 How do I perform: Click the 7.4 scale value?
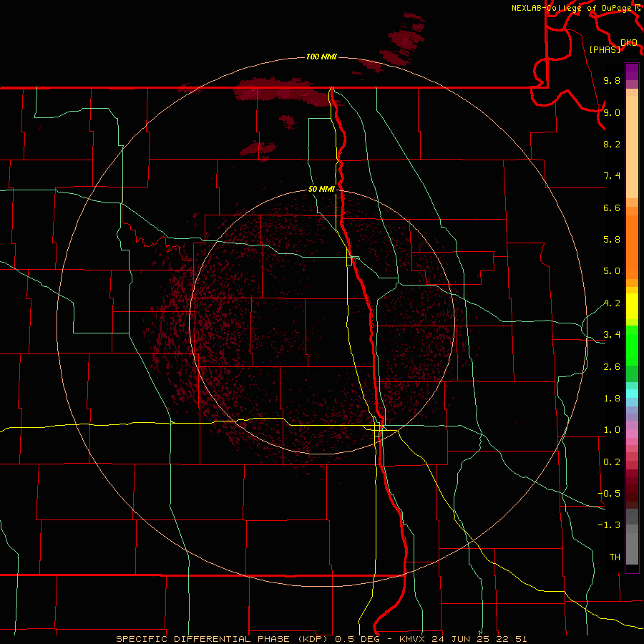(612, 176)
